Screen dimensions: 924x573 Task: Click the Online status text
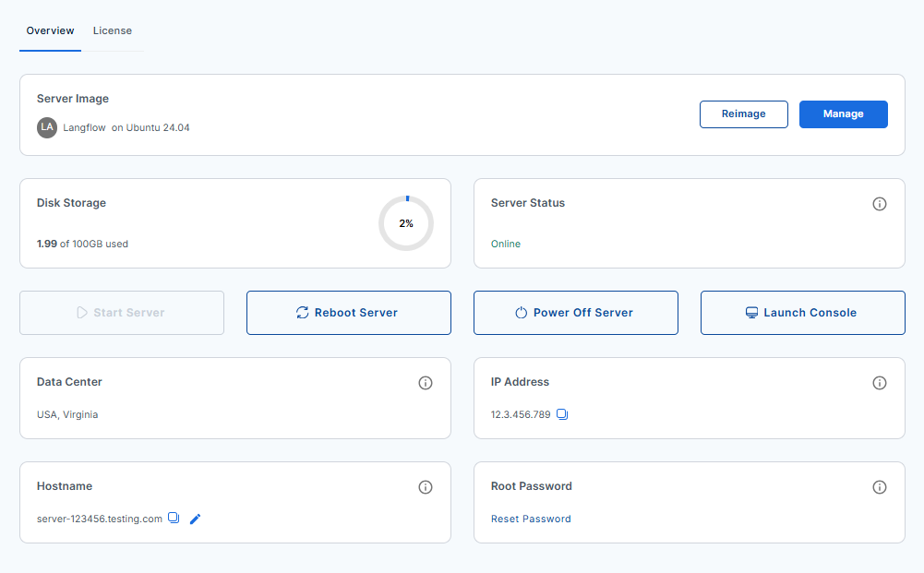(506, 244)
